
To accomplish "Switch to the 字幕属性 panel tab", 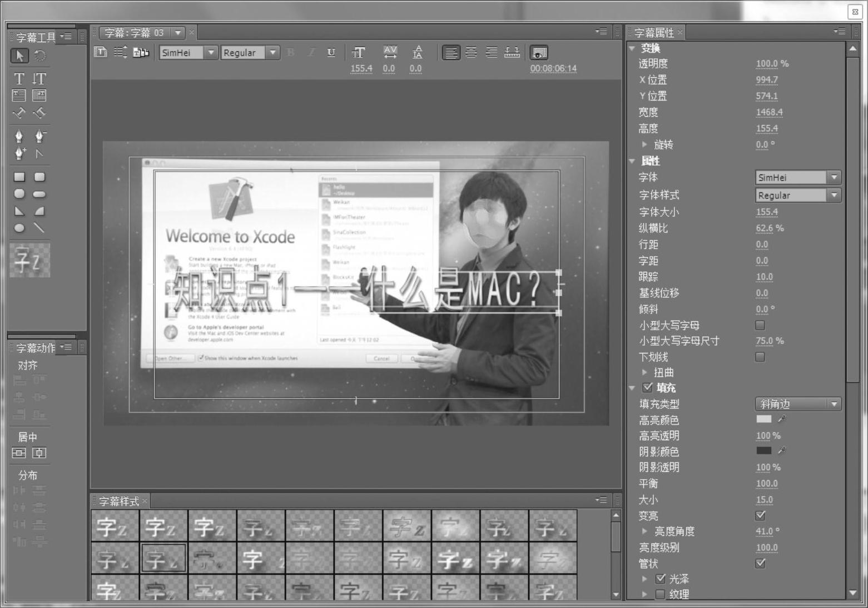I will (654, 33).
